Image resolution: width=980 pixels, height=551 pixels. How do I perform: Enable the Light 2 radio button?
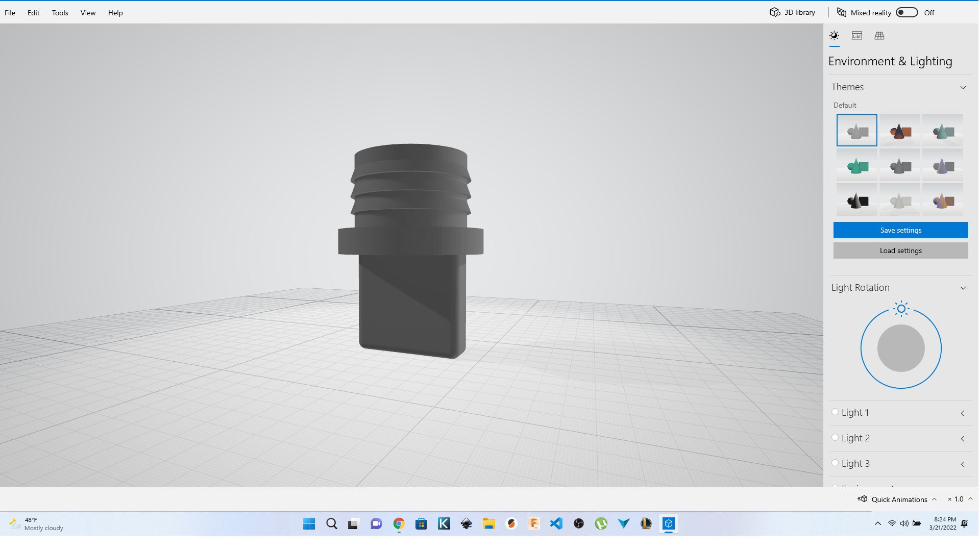[x=835, y=438]
